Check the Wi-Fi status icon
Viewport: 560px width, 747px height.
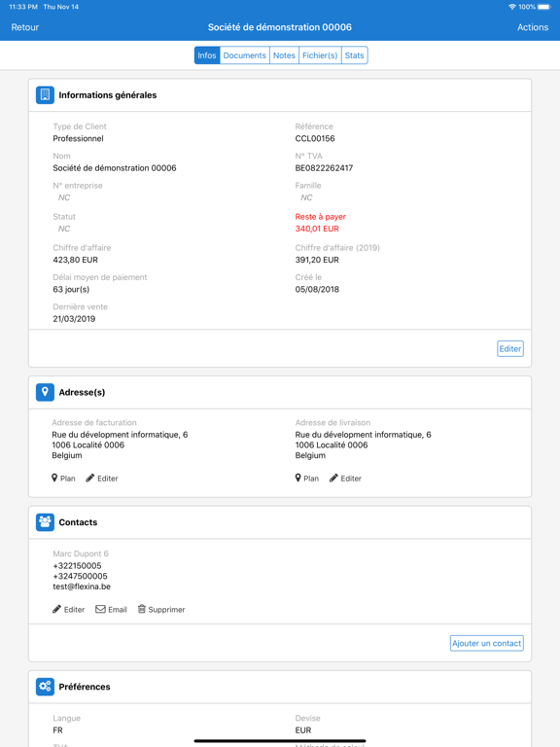tap(512, 7)
